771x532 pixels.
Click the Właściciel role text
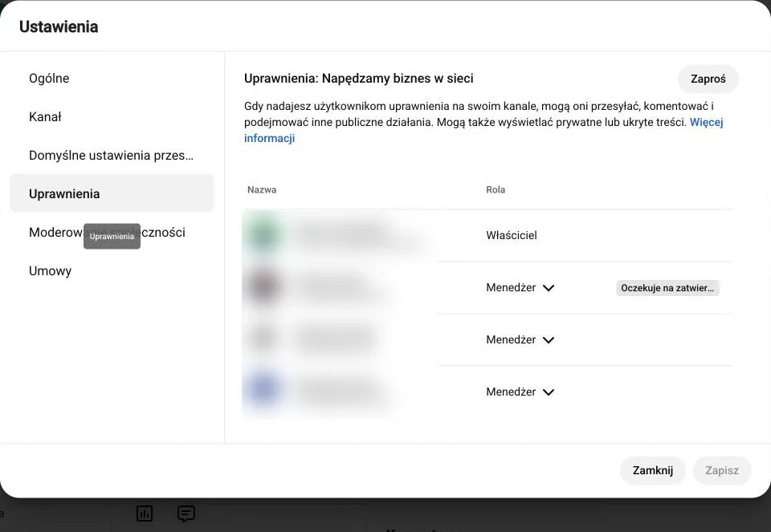pos(512,235)
